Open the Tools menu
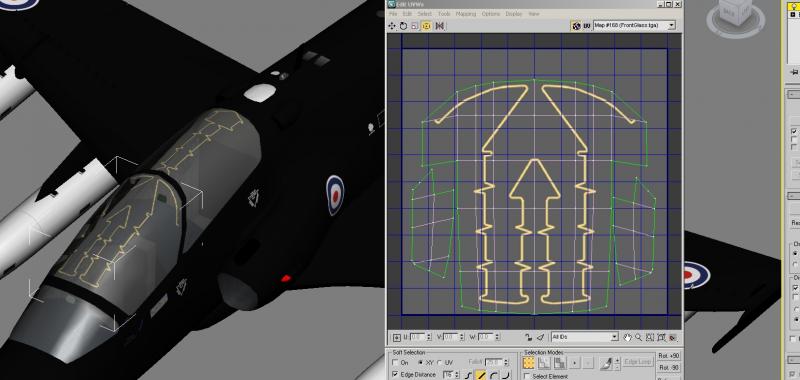The image size is (800, 380). tap(444, 14)
